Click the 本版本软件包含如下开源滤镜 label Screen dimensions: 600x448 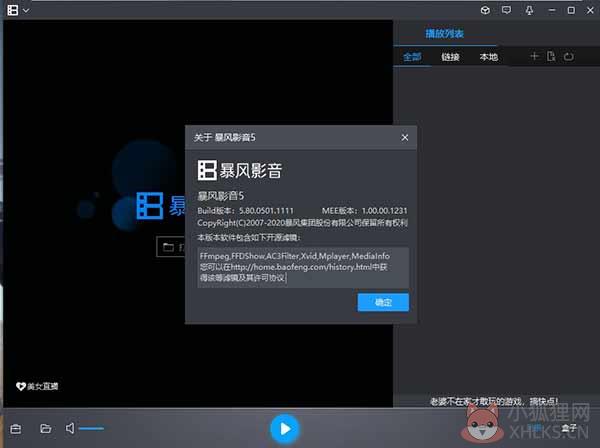tap(249, 238)
